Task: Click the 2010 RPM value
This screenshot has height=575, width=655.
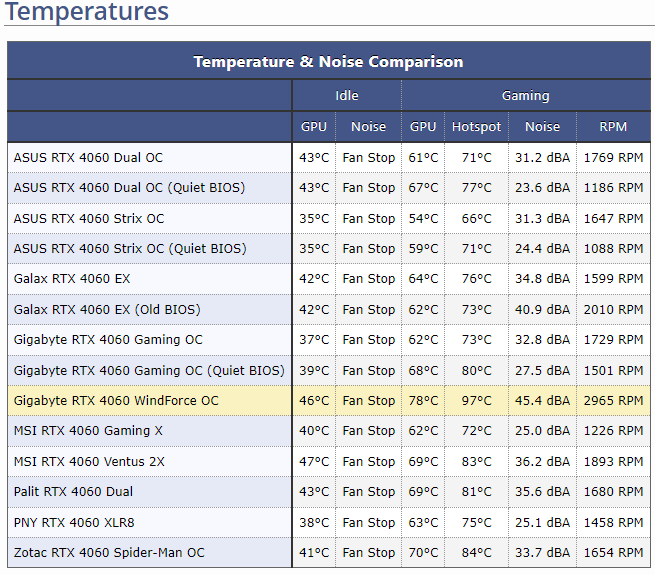Action: coord(613,310)
